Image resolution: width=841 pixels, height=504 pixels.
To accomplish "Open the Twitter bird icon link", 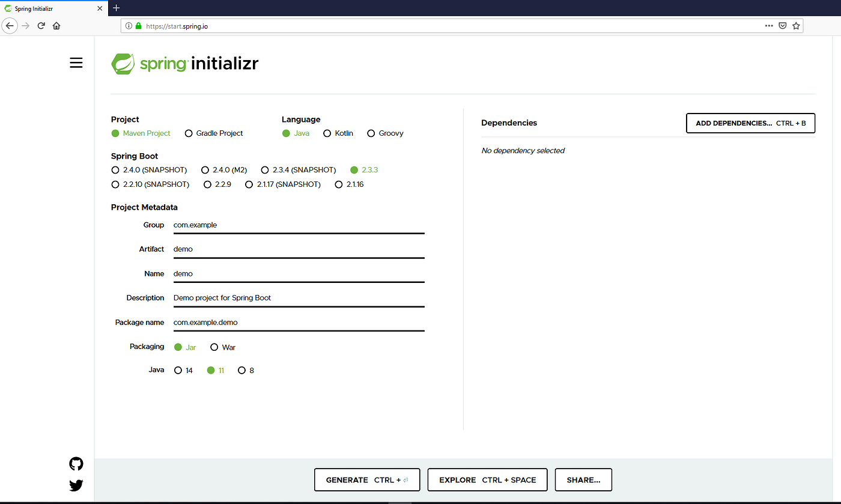I will coord(76,485).
